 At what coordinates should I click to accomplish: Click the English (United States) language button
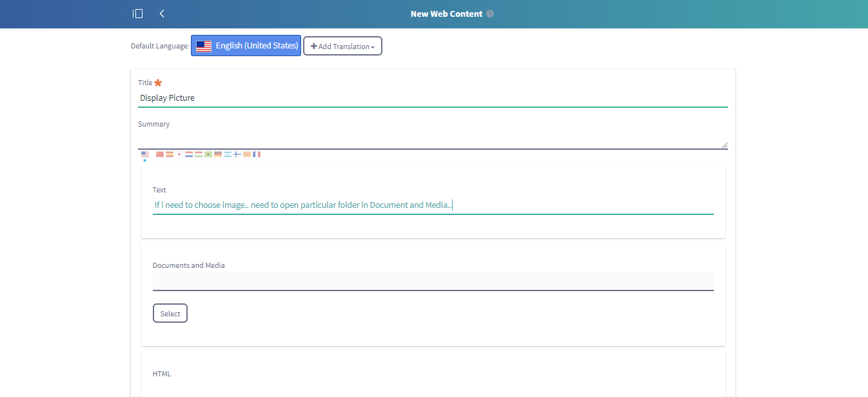pyautogui.click(x=246, y=46)
